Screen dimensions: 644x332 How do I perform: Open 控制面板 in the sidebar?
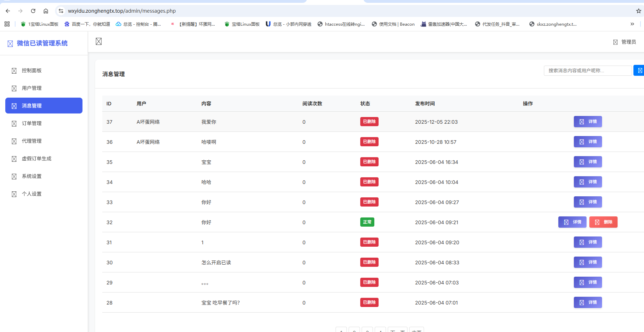click(32, 70)
